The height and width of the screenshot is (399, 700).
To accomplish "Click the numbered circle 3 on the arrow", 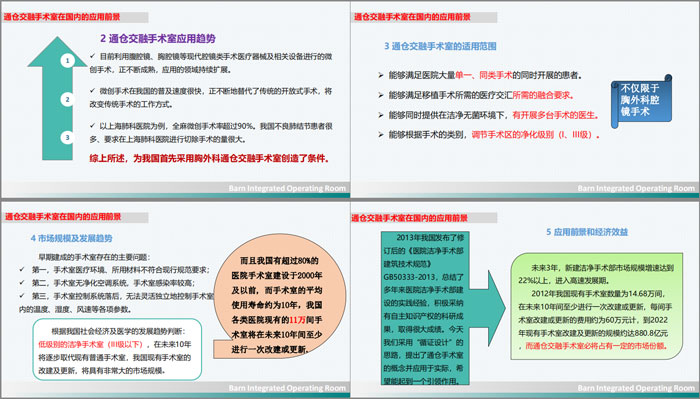I will (67, 137).
